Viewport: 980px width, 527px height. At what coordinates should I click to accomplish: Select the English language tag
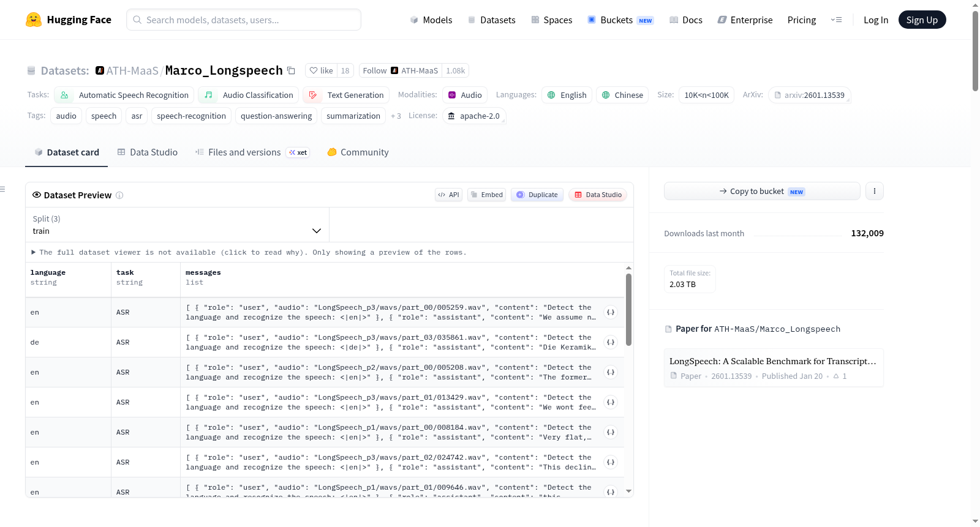pos(567,95)
